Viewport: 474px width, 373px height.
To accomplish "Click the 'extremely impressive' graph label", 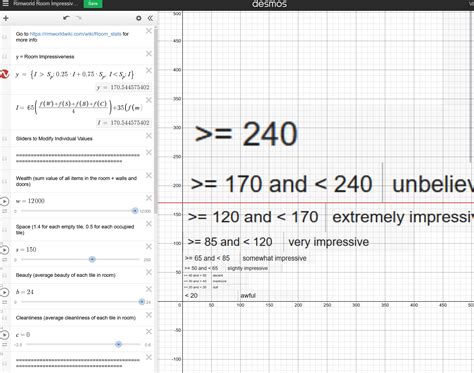I will tap(403, 217).
